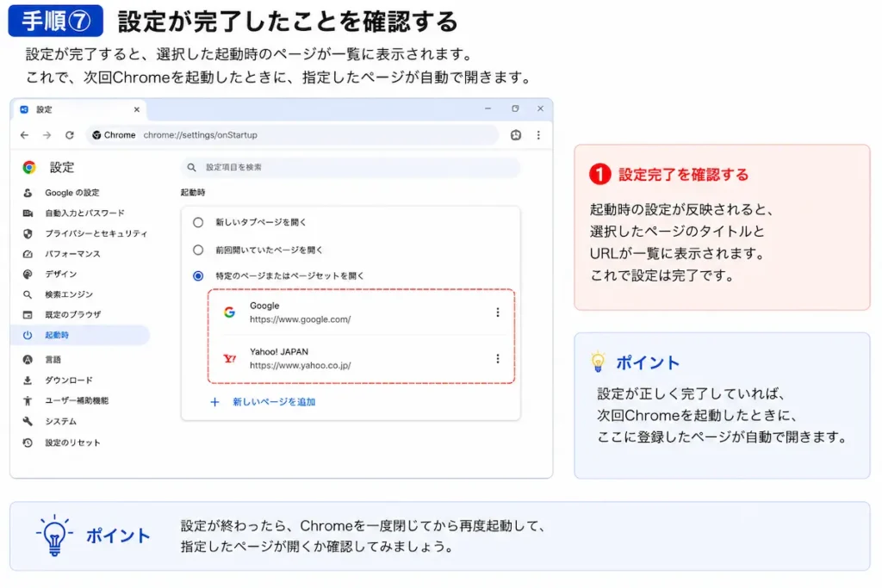Click the 設定項目を検索 search field

click(x=351, y=167)
